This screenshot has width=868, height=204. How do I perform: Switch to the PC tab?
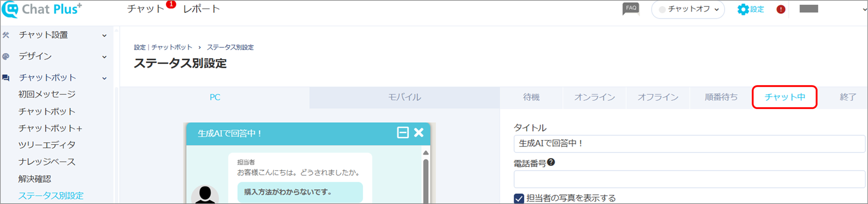click(215, 97)
